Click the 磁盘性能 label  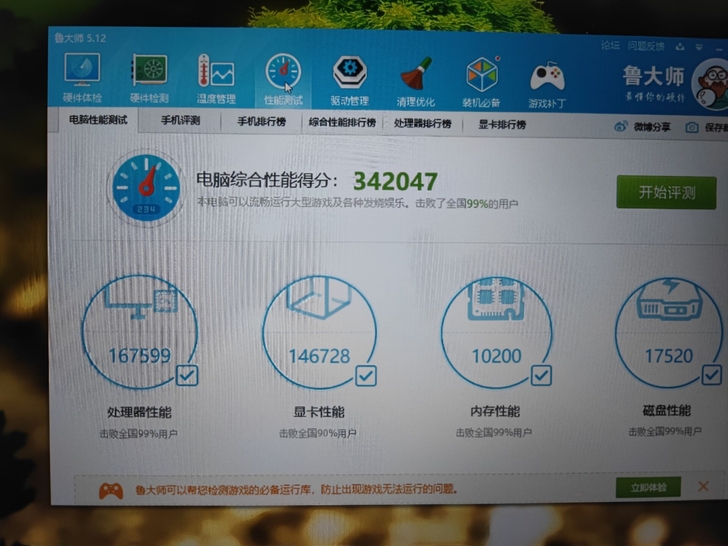pos(667,410)
